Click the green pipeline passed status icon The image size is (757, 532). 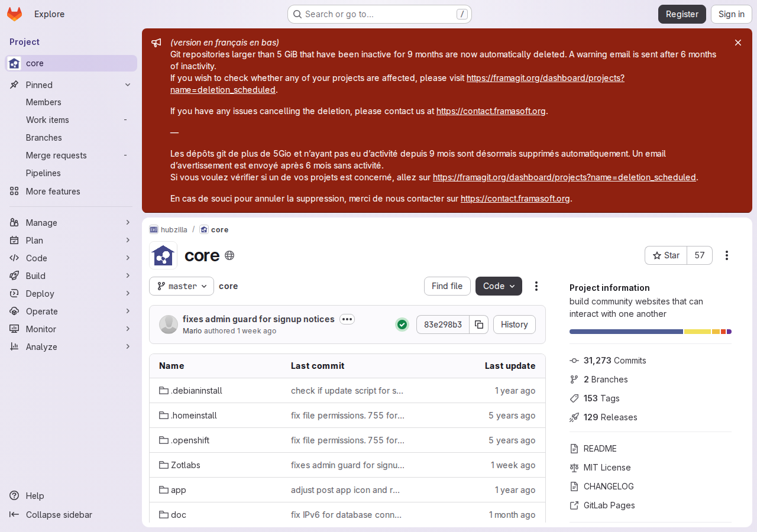pyautogui.click(x=402, y=325)
